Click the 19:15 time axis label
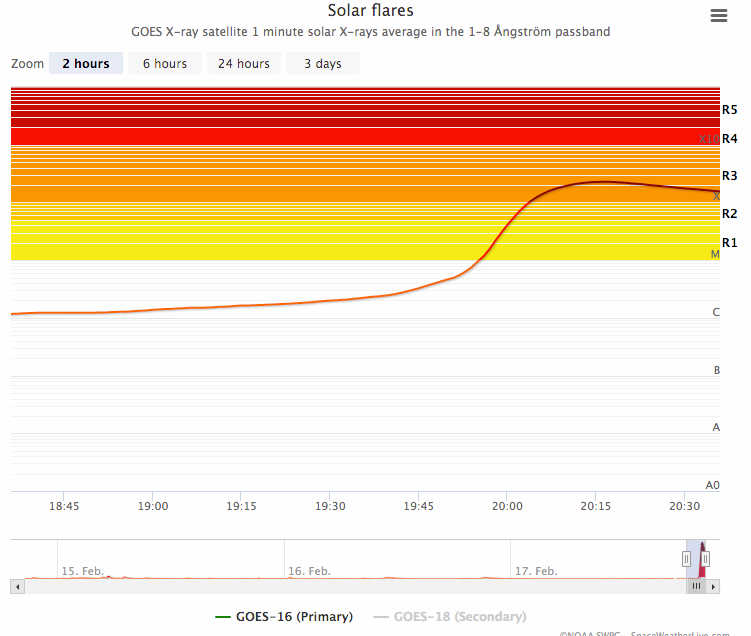 click(241, 506)
